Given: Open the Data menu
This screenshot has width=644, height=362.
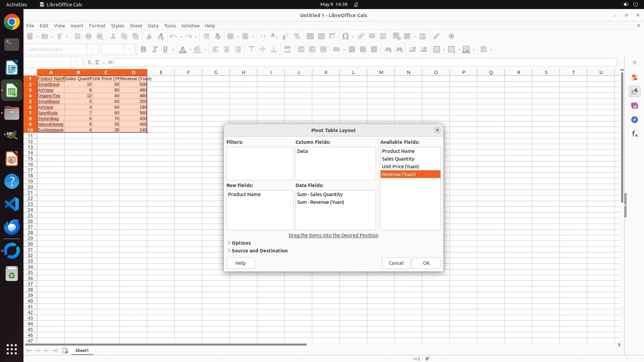Looking at the screenshot, I should (153, 26).
